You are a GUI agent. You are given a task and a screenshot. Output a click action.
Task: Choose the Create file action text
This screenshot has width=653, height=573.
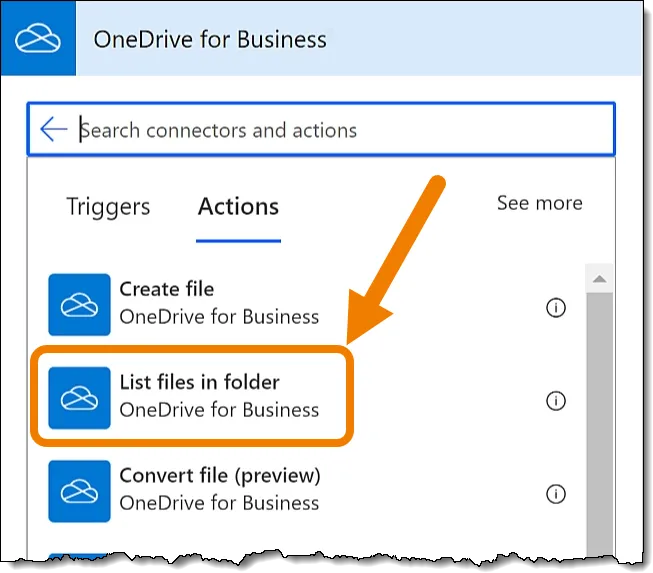pos(167,289)
